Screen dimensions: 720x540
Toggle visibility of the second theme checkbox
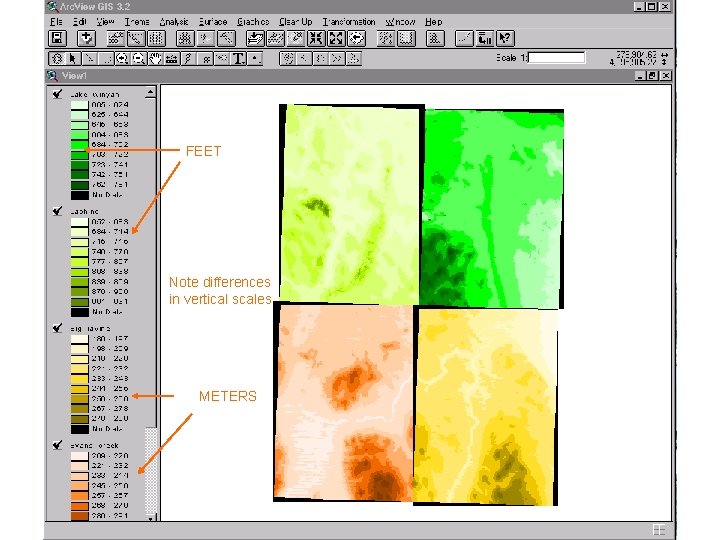[x=57, y=211]
